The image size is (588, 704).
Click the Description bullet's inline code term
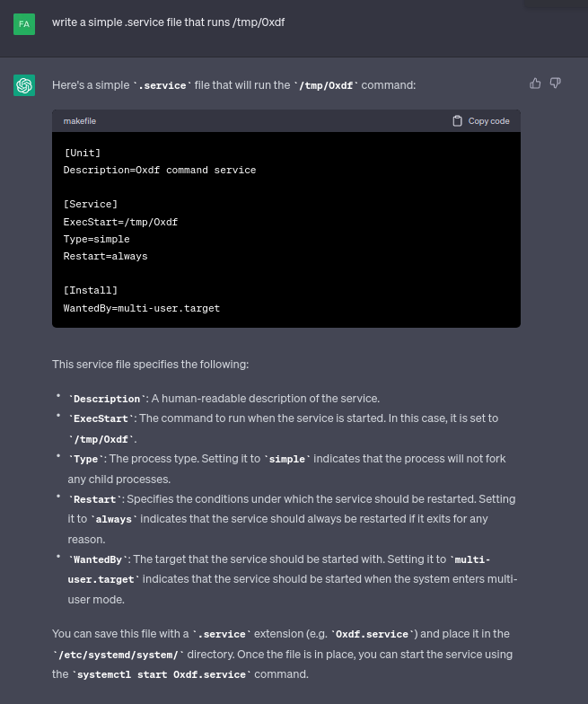107,399
